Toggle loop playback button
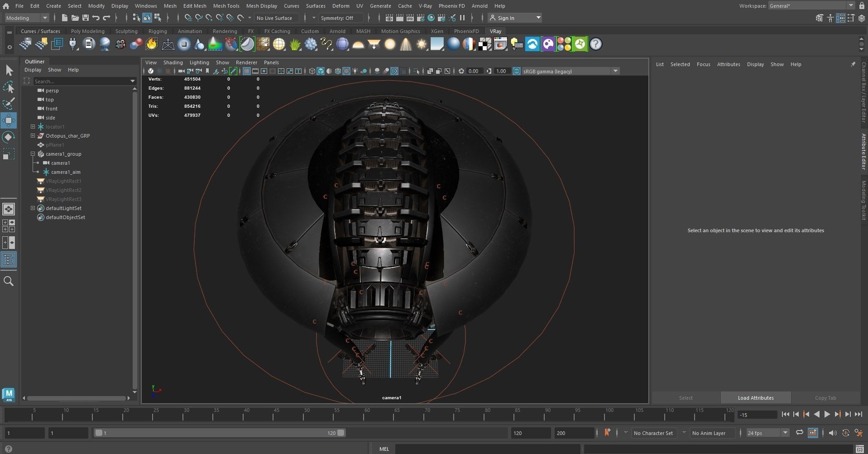868x454 pixels. 800,433
